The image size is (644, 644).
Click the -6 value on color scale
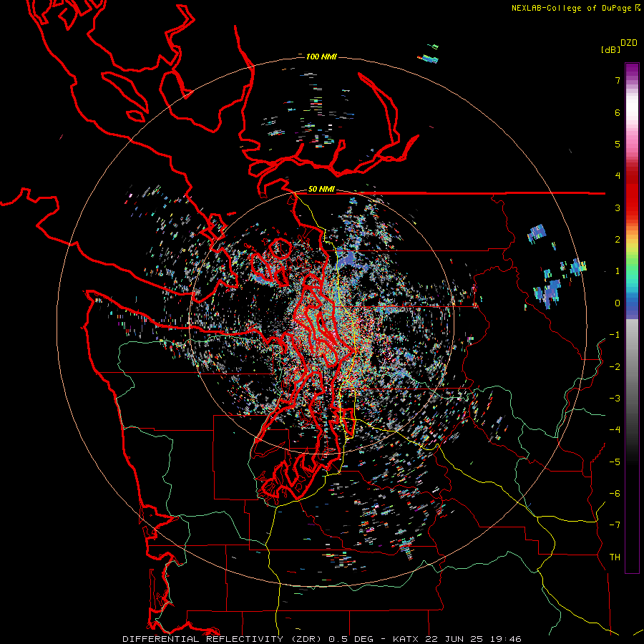coord(615,494)
